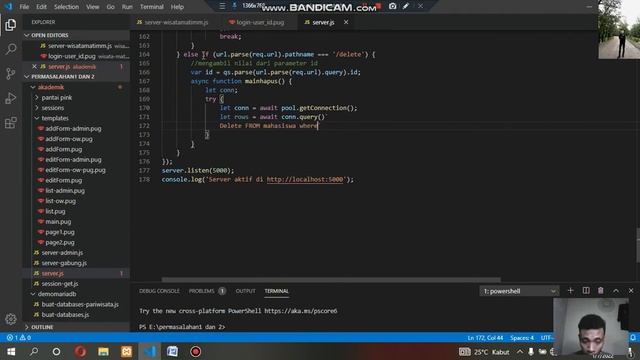Image resolution: width=640 pixels, height=360 pixels.
Task: Click the editor horizontal scrollbar
Action: point(331,280)
